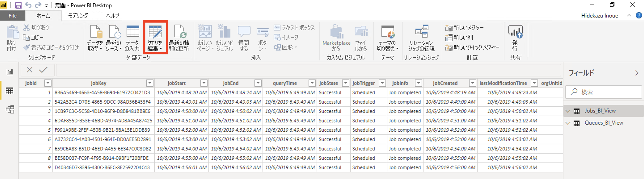Switch to Data view in left sidebar
This screenshot has width=644, height=179.
[x=9, y=91]
